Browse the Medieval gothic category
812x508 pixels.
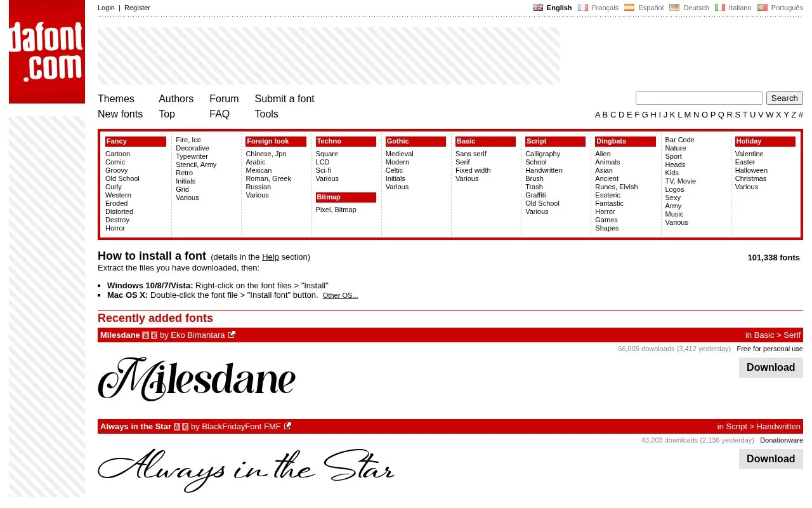click(399, 154)
